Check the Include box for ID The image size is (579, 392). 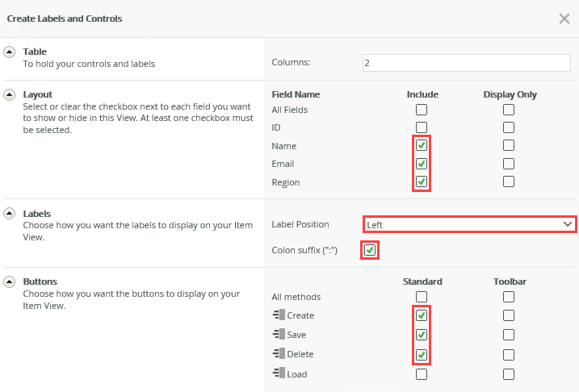[x=421, y=127]
